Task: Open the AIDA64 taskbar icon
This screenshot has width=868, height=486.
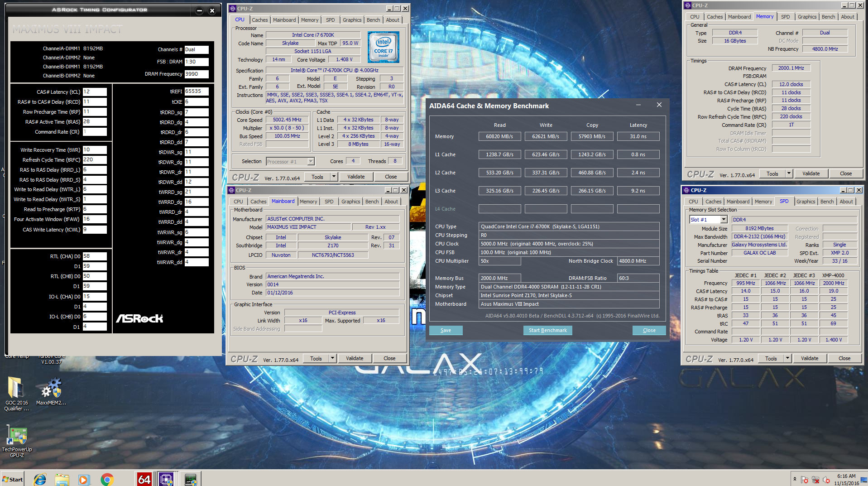Action: tap(144, 479)
